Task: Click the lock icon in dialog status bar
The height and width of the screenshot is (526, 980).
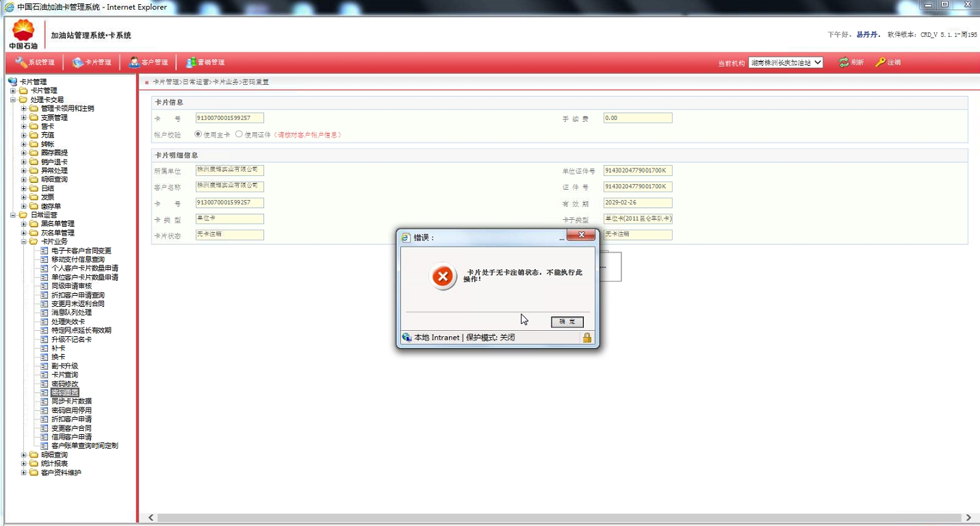Action: (586, 338)
